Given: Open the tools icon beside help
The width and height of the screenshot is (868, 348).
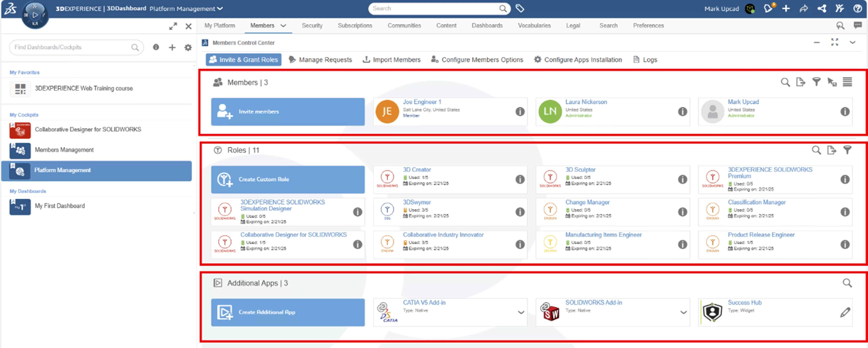Looking at the screenshot, I should tap(840, 8).
